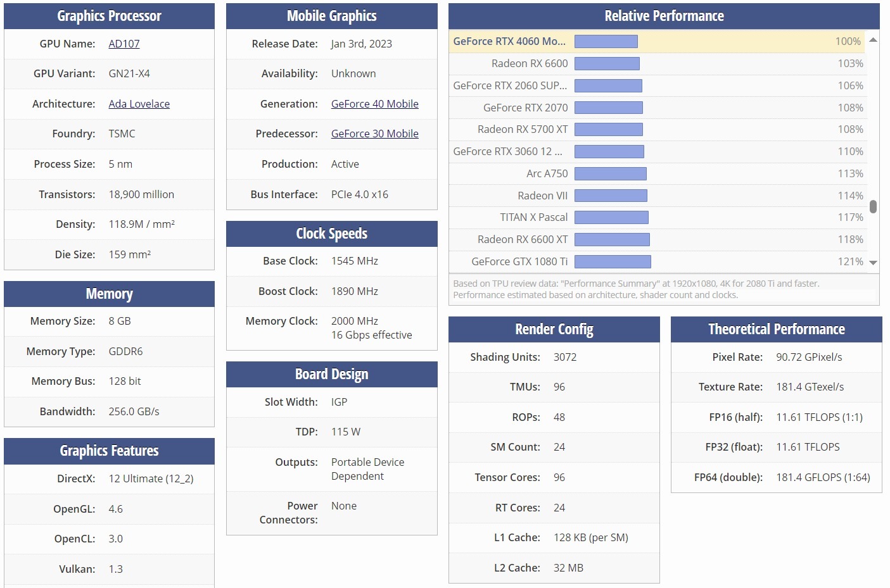Click the 90.72 GPixel/s pixel rate value
890x588 pixels.
pyautogui.click(x=809, y=357)
